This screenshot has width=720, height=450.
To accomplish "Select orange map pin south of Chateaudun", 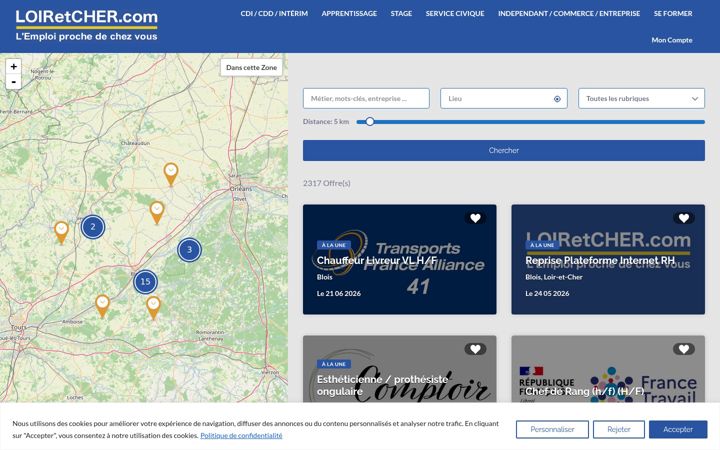I will [x=171, y=174].
